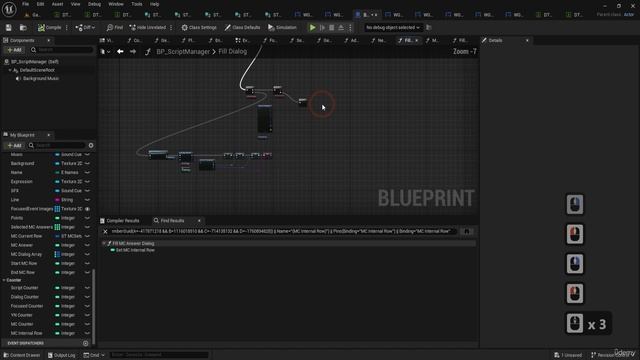
Task: Open the Cmd console type dropdown
Action: click(94, 355)
